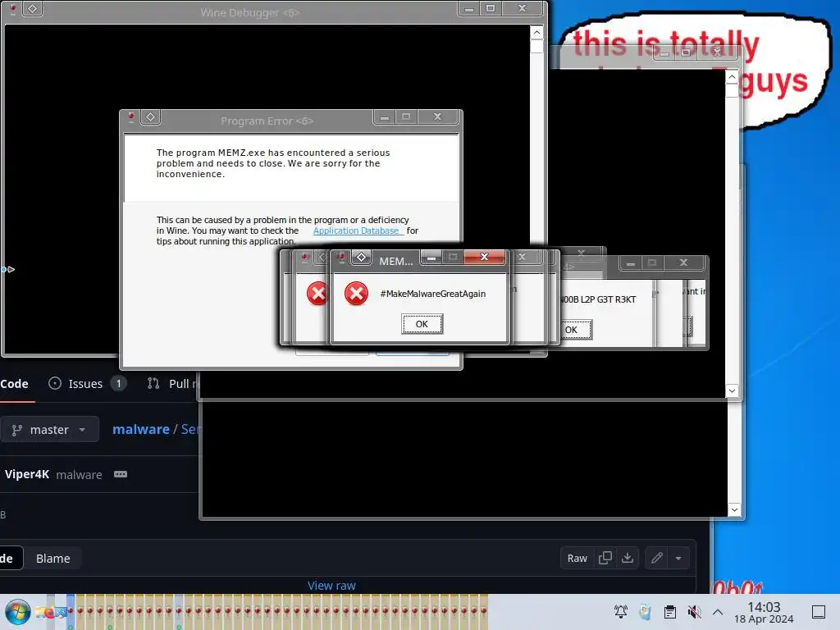Expand the master branch dropdown
840x630 pixels.
tap(48, 430)
